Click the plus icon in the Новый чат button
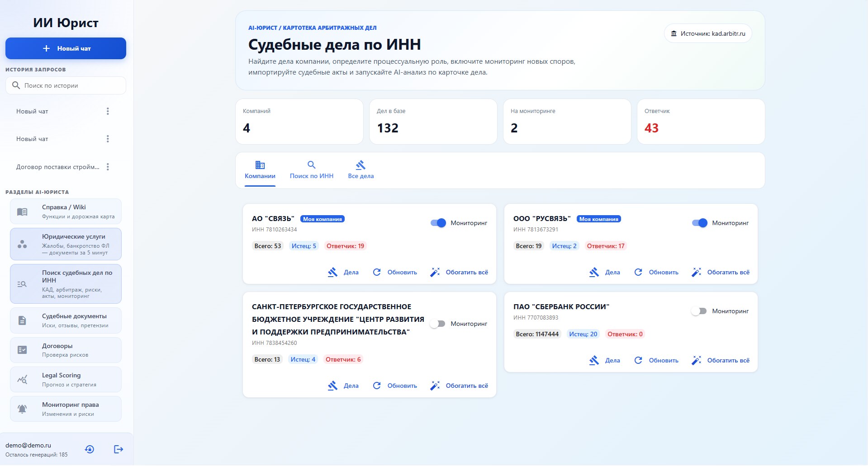This screenshot has width=868, height=466. (46, 48)
